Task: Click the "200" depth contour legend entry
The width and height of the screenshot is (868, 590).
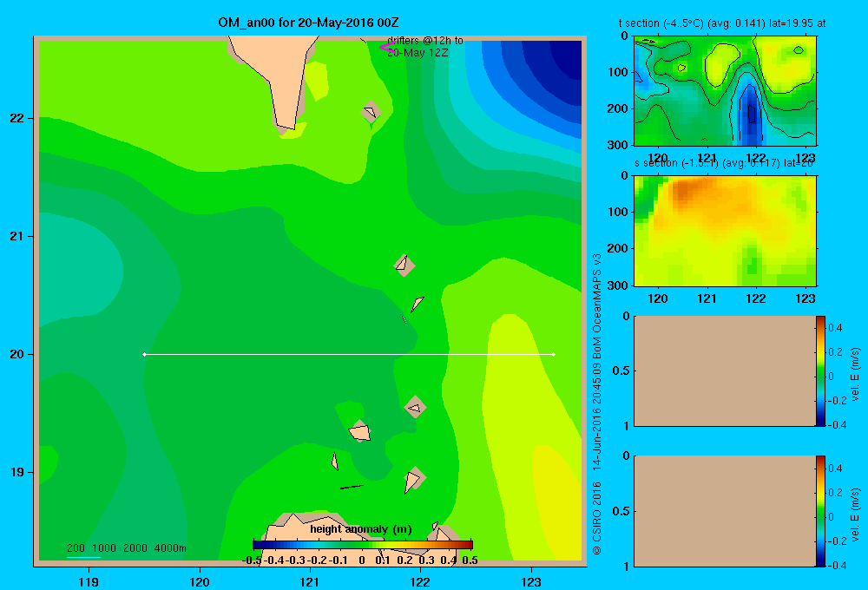Action: pos(76,548)
